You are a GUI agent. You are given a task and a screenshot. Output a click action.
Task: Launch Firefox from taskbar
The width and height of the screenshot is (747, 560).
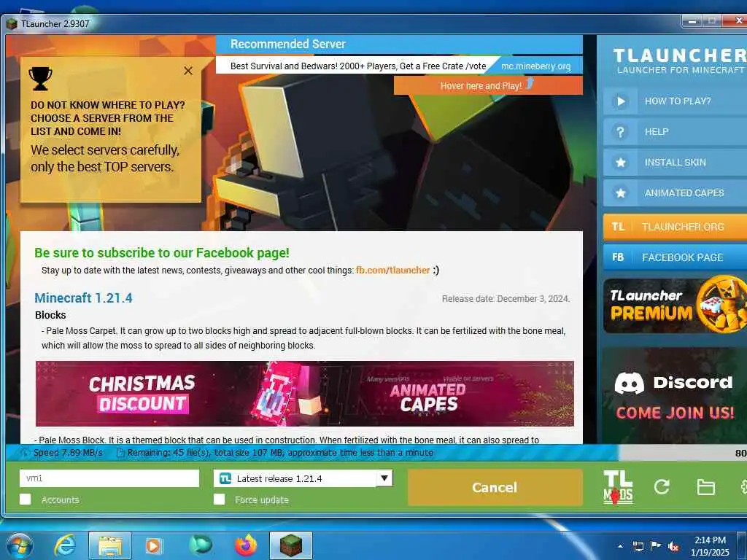246,545
